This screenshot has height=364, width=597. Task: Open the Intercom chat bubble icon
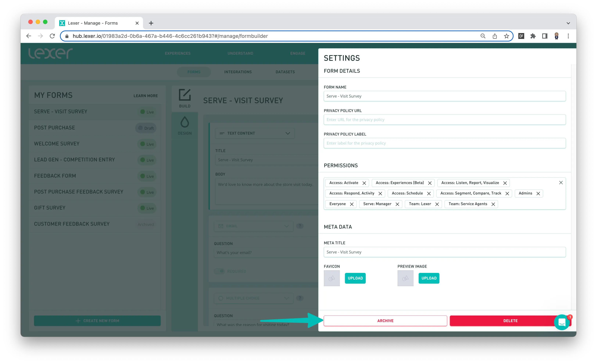click(562, 322)
